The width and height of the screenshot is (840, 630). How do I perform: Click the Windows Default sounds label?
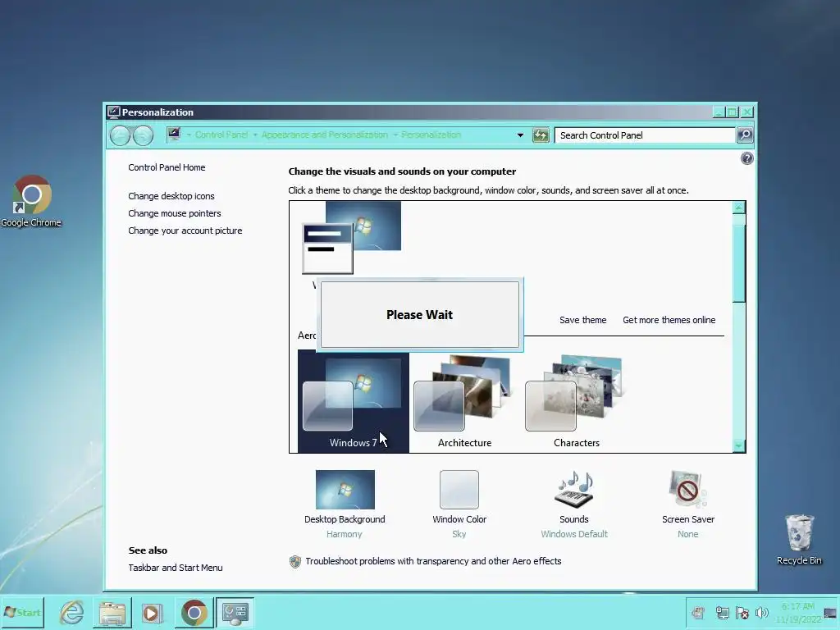pyautogui.click(x=573, y=534)
